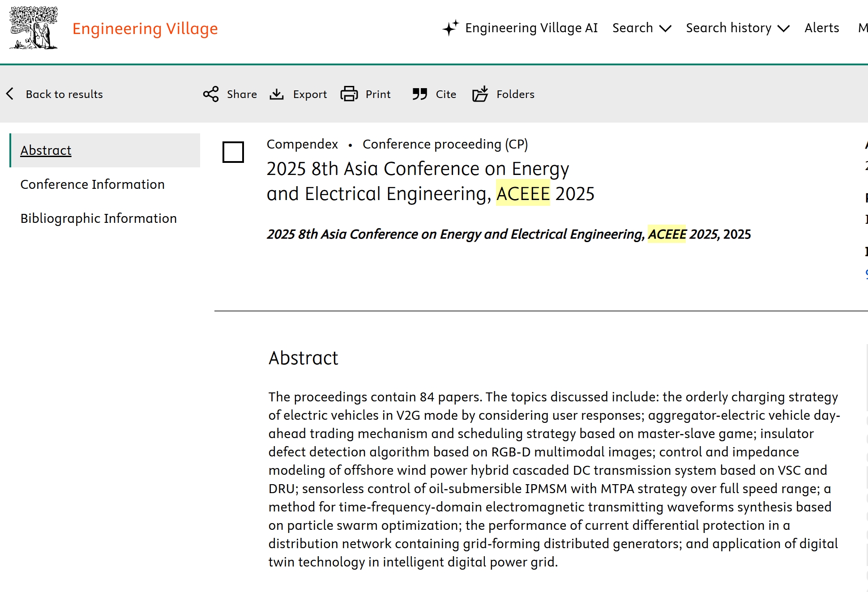Click the Print printer icon
Viewport: 868px width, 592px height.
(349, 94)
